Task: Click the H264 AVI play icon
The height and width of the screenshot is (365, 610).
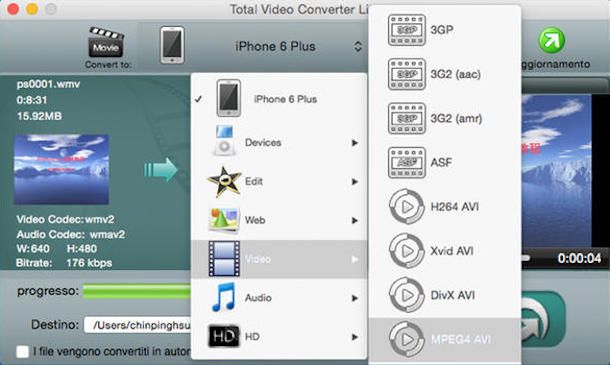Action: tap(407, 207)
